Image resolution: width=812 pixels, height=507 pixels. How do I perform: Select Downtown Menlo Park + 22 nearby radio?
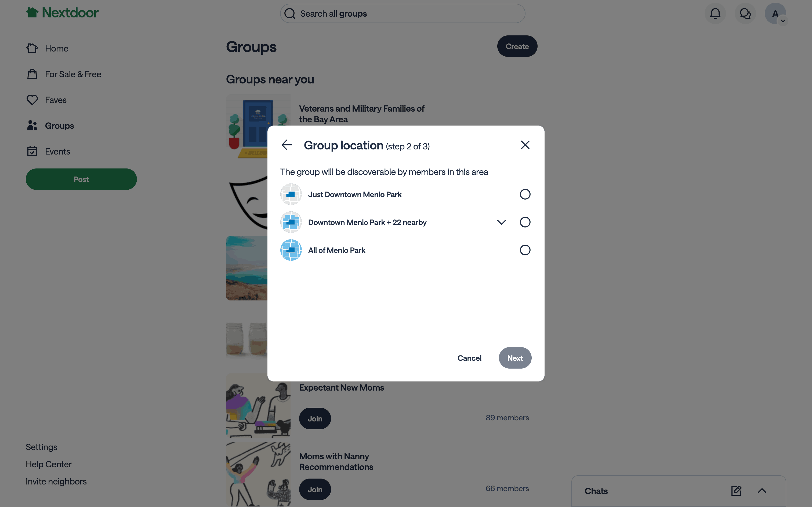(525, 222)
